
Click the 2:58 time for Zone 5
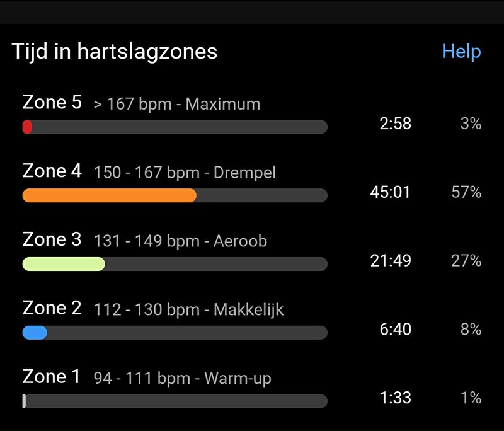pyautogui.click(x=396, y=124)
